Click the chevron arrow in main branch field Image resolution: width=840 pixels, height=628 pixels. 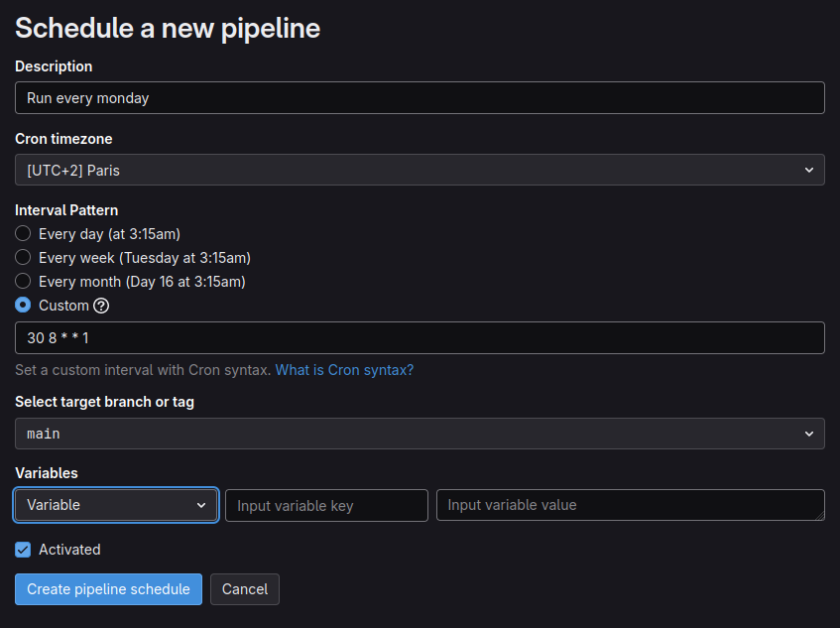(x=808, y=434)
